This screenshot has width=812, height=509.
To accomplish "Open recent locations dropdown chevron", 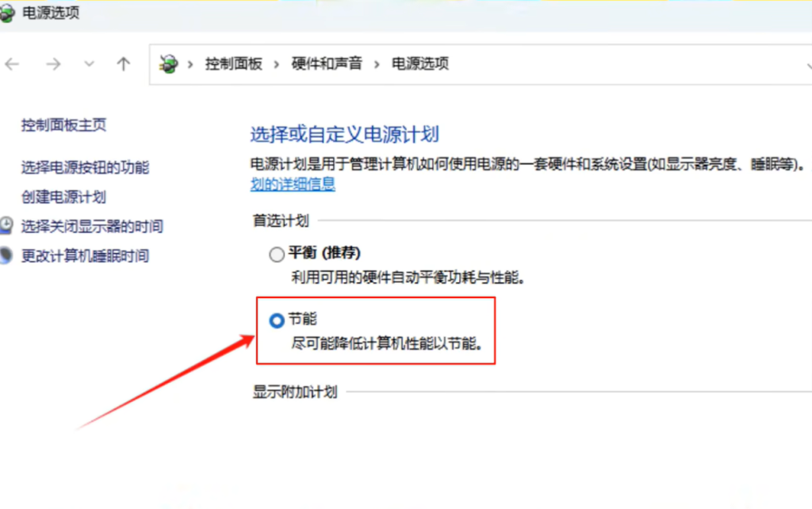I will click(89, 64).
